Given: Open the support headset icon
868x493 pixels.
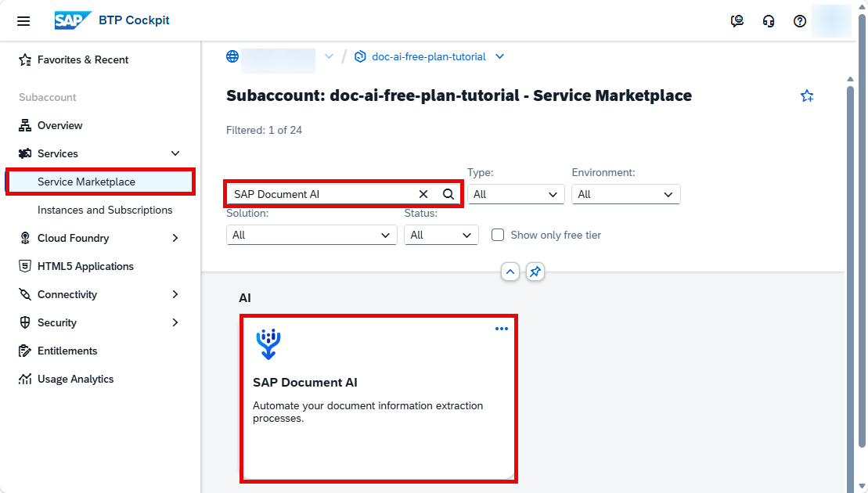Looking at the screenshot, I should pyautogui.click(x=769, y=21).
